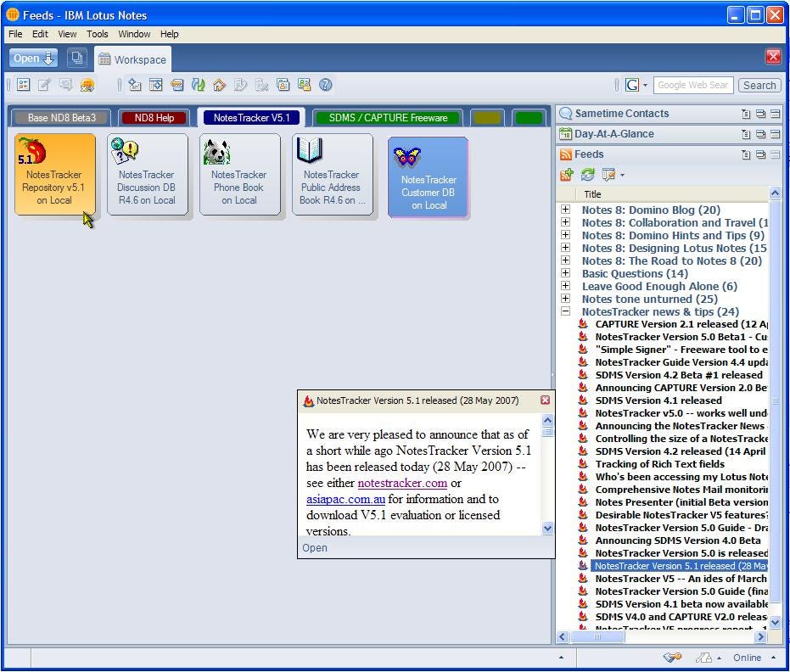Click the feed options edit icon
790x672 pixels.
pyautogui.click(x=608, y=175)
